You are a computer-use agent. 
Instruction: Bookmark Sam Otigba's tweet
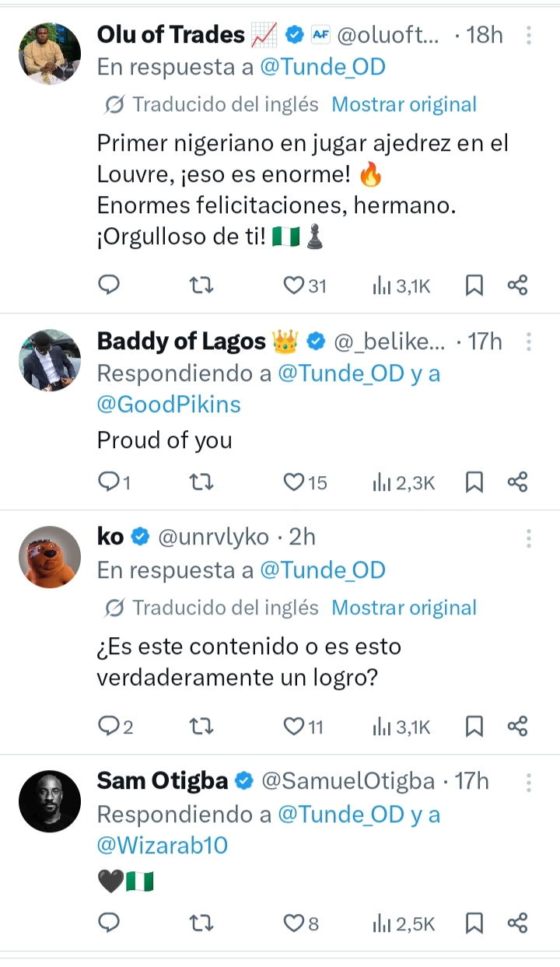[x=474, y=923]
